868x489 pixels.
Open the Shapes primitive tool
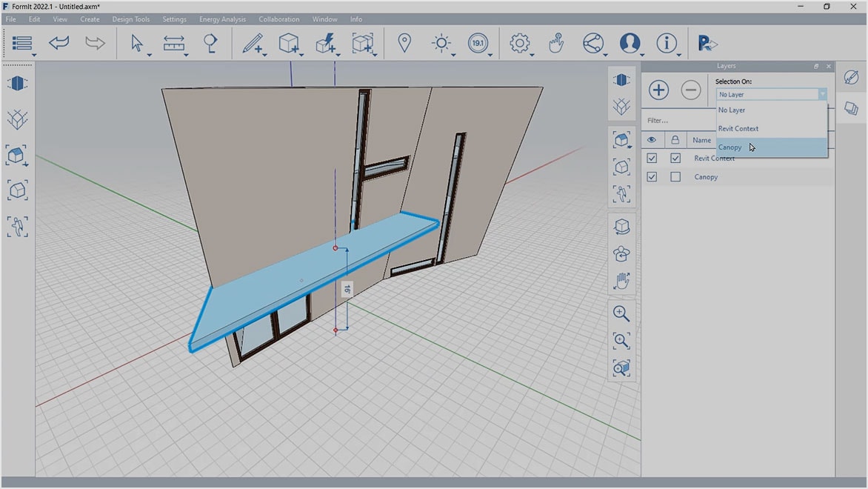(x=289, y=43)
